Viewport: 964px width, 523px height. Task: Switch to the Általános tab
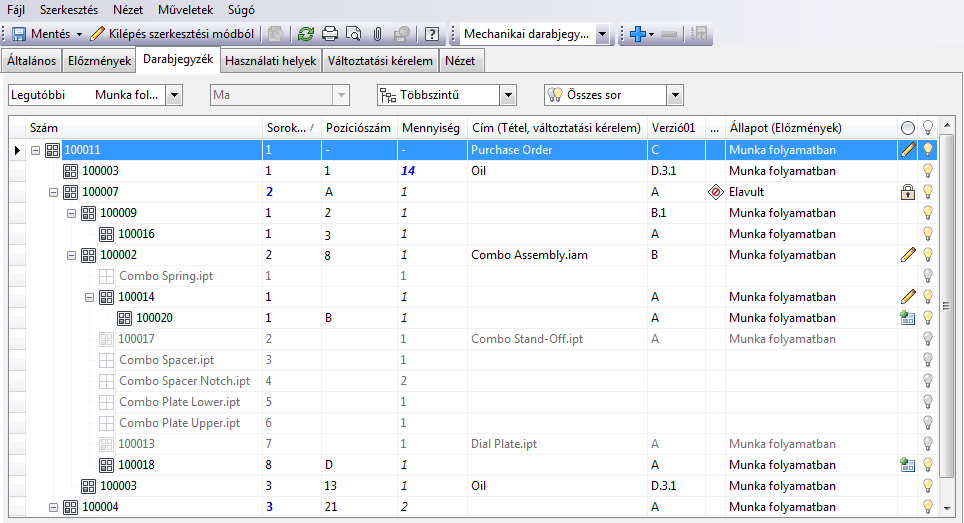31,61
